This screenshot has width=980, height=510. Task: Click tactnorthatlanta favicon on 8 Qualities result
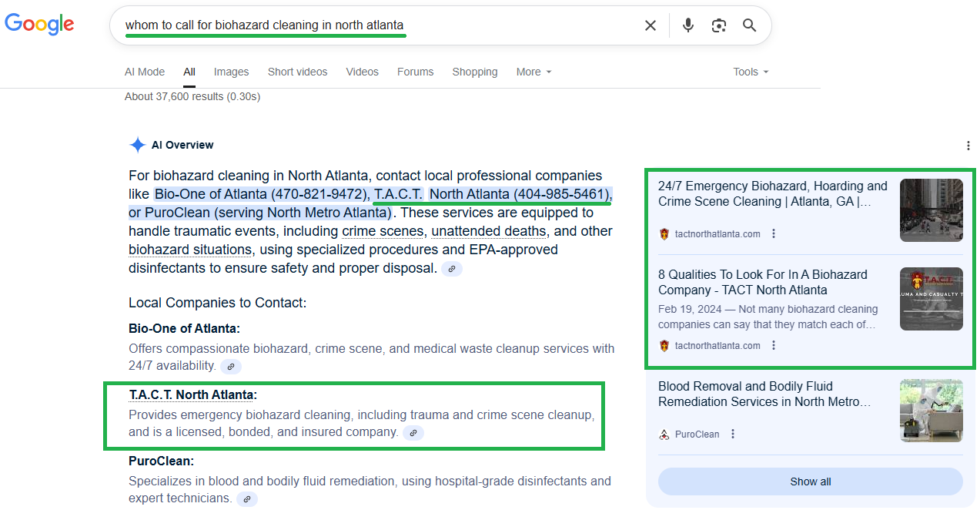pyautogui.click(x=664, y=345)
